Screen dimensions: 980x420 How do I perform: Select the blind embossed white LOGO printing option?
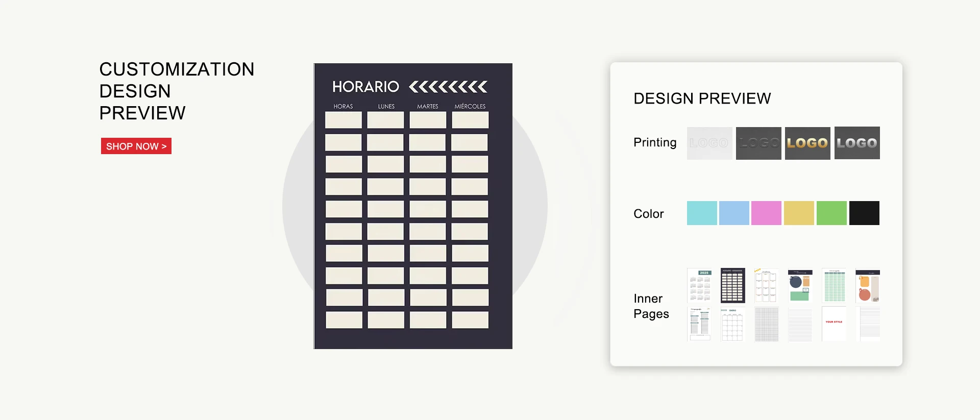(x=709, y=143)
